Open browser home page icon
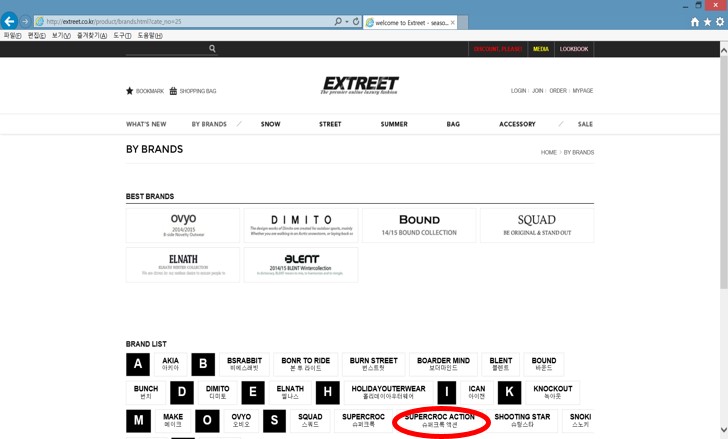Screen dimensions: 728x439 tap(695, 22)
